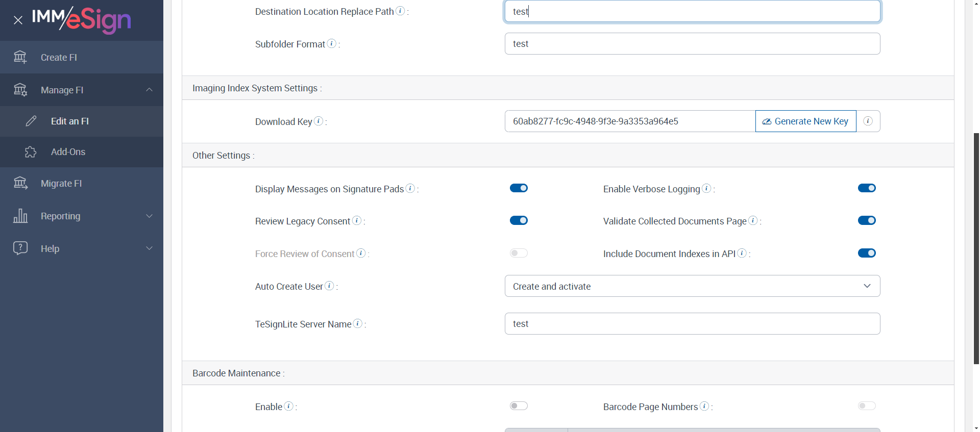The image size is (980, 432).
Task: Click info icon beside Enable Verbose Logging
Action: coord(706,188)
